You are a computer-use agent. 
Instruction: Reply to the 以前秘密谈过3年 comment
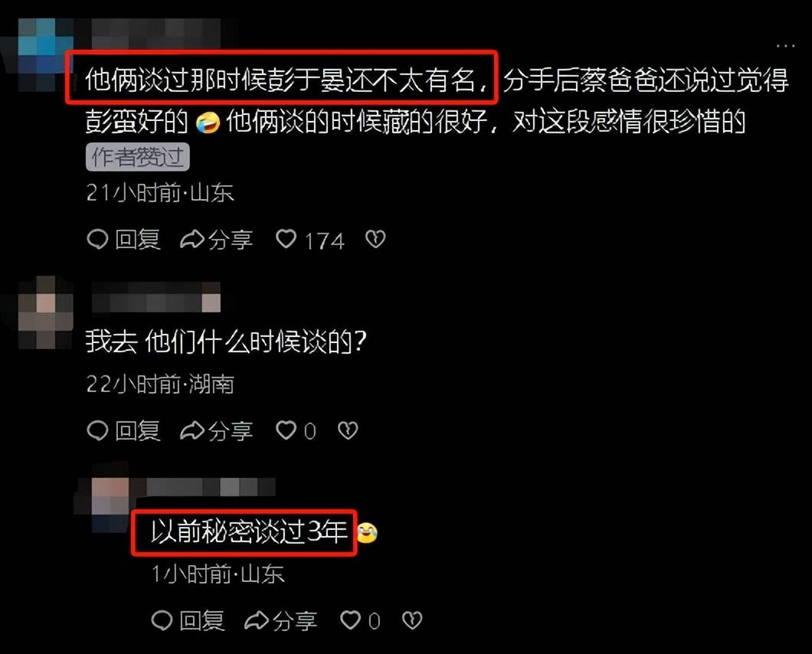tap(188, 620)
